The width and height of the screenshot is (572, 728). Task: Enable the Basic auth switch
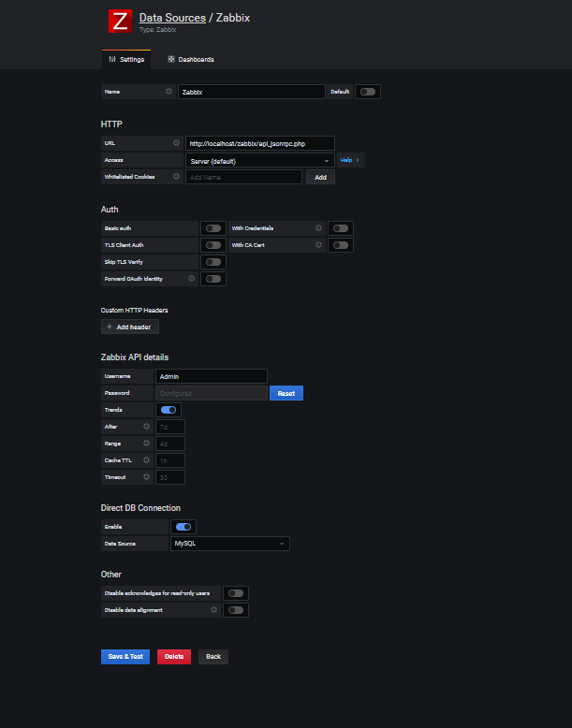pos(213,228)
